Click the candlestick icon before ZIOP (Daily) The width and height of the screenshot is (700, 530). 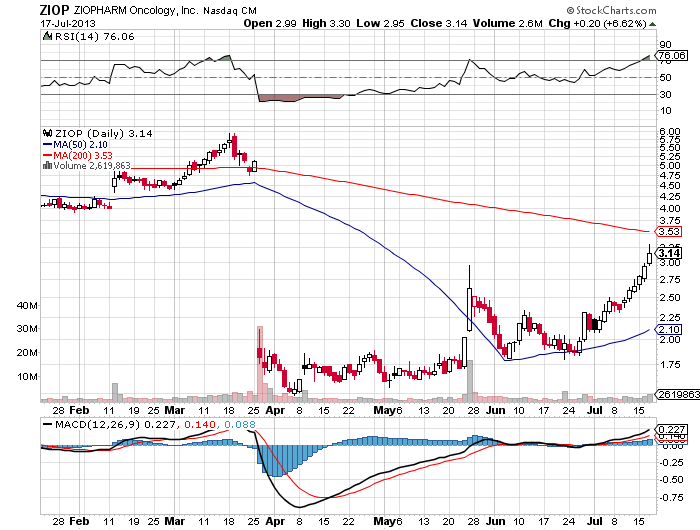(47, 133)
